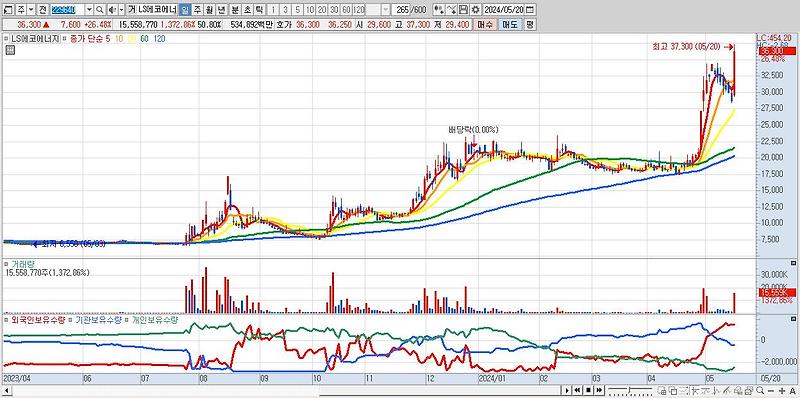Click the zoom magnifier icon at bottom

[x=760, y=390]
